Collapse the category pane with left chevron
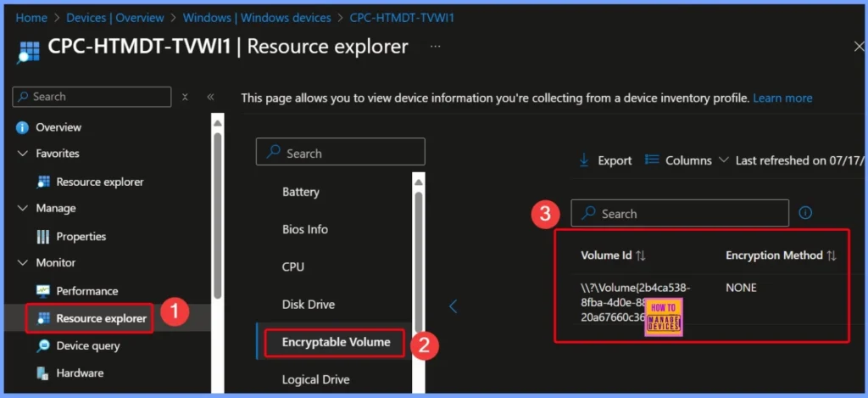This screenshot has height=398, width=868. click(453, 306)
